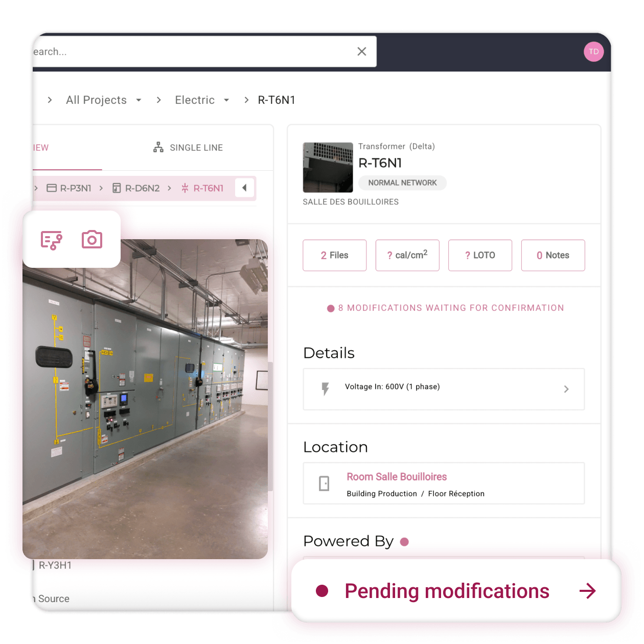Expand the Electric project dropdown

click(x=226, y=100)
